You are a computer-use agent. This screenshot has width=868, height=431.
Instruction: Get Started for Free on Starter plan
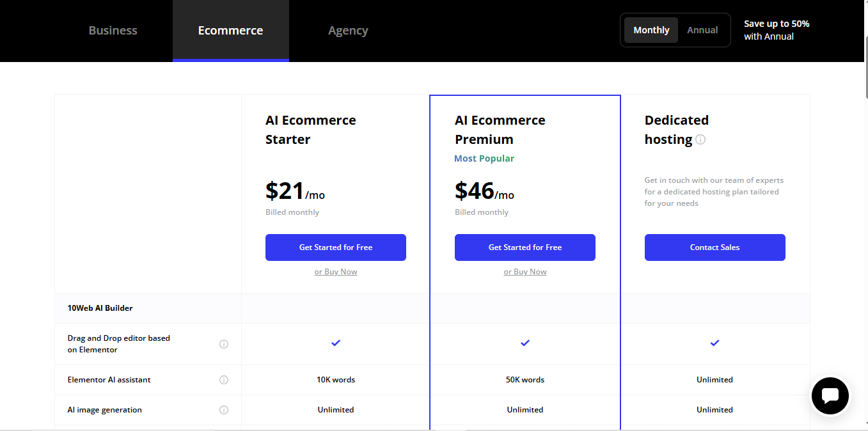336,247
